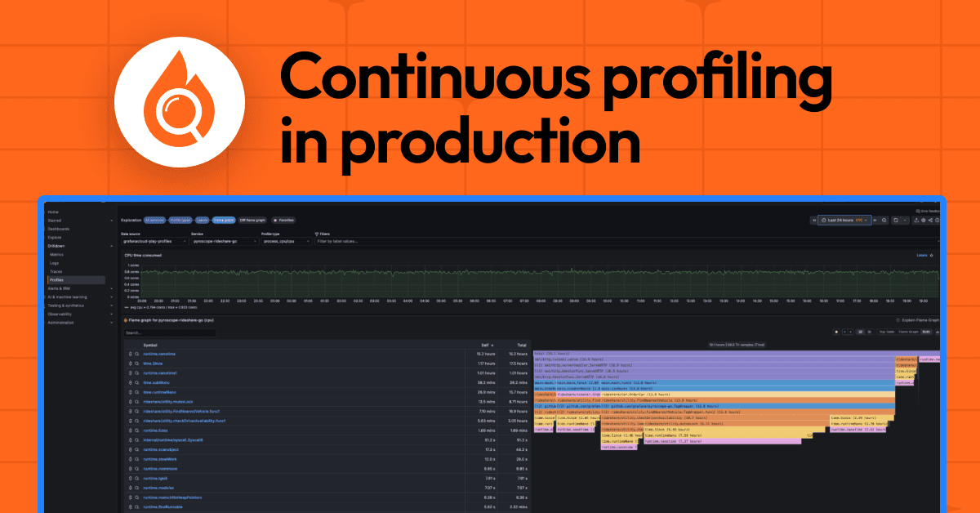
Task: Click the settings gear icon near the time picker
Action: tap(923, 220)
